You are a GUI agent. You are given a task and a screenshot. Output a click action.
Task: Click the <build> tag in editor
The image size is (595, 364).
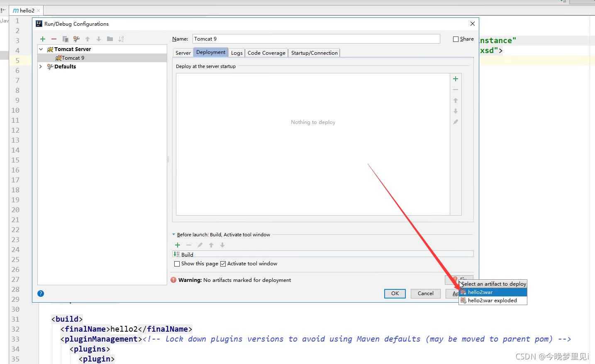click(x=67, y=319)
